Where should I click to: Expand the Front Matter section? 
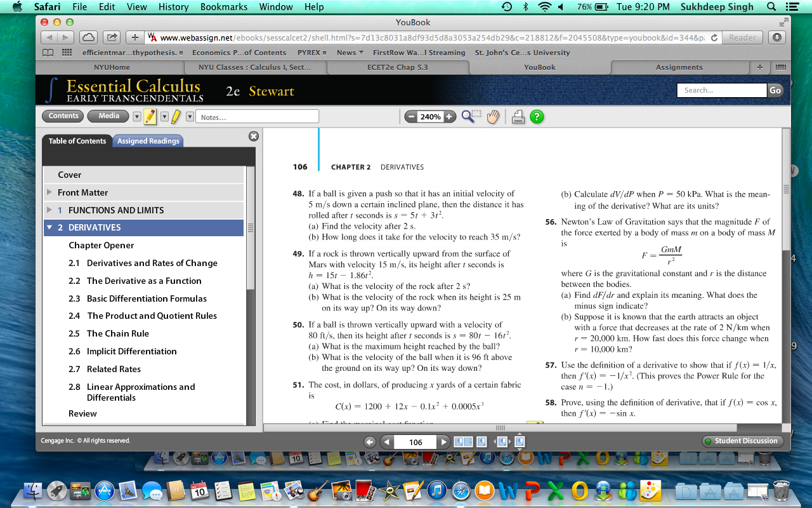tap(49, 192)
